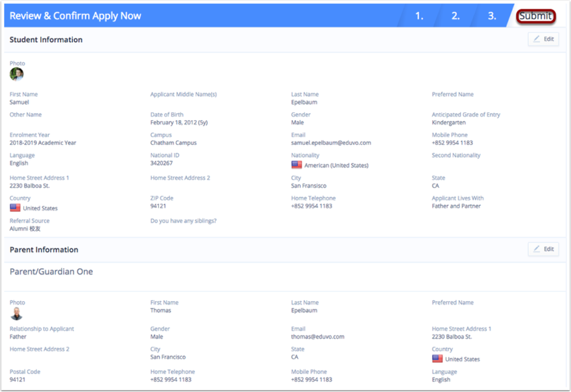Select step 3 in the progress bar
This screenshot has width=571, height=392.
click(490, 16)
